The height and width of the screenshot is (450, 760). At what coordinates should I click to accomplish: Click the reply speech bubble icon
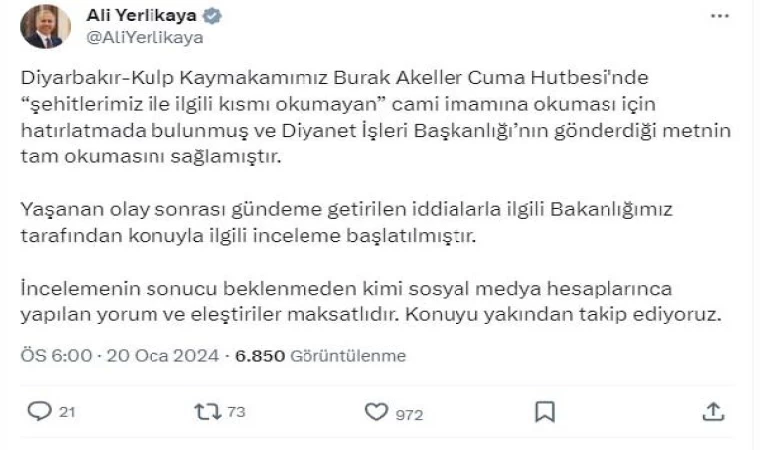pos(39,412)
